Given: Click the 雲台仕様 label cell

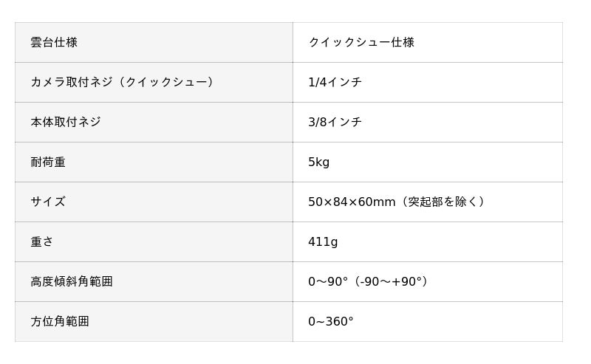Looking at the screenshot, I should (154, 43).
